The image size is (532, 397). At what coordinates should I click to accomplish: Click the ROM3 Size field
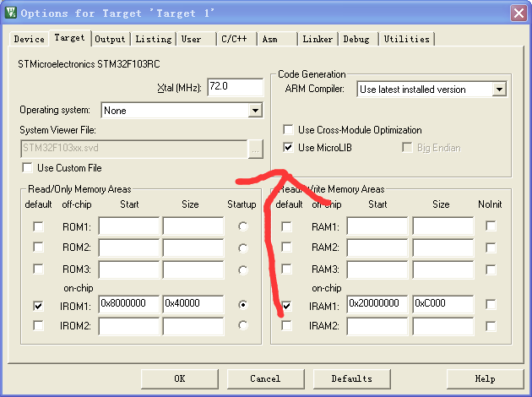point(193,269)
